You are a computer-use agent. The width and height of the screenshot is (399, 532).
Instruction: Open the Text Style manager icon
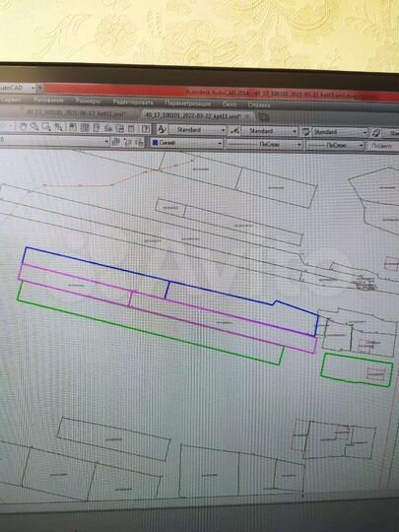[x=162, y=129]
